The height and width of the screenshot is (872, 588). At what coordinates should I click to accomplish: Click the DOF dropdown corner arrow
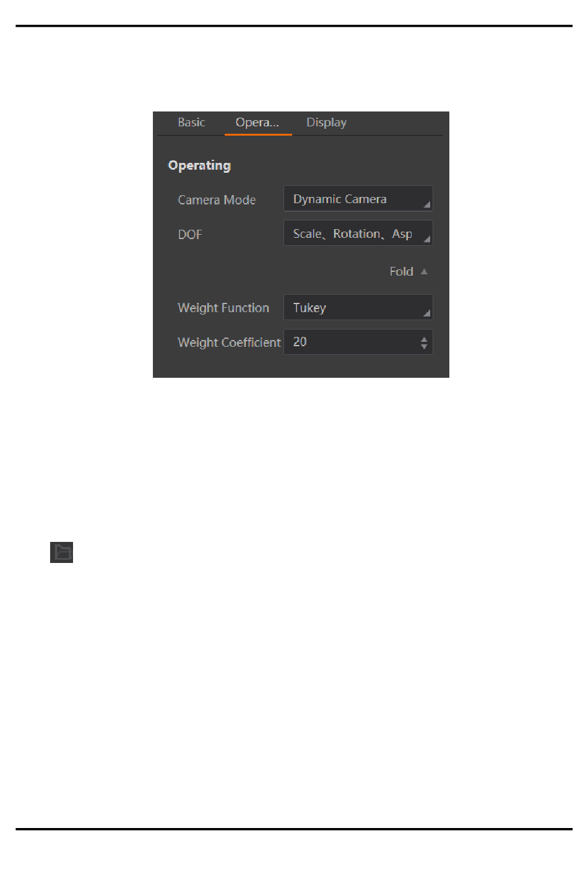point(426,239)
